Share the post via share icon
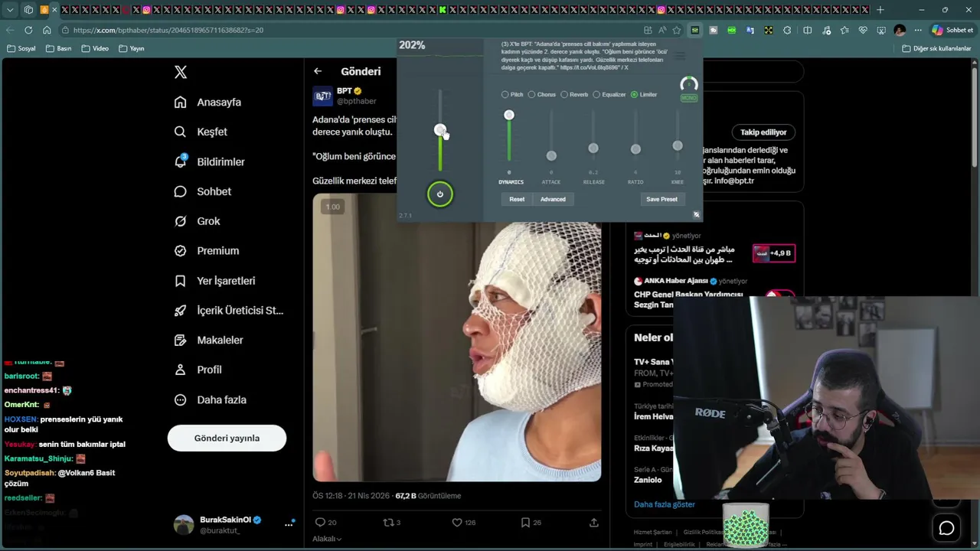Viewport: 980px width, 551px height. (x=593, y=523)
